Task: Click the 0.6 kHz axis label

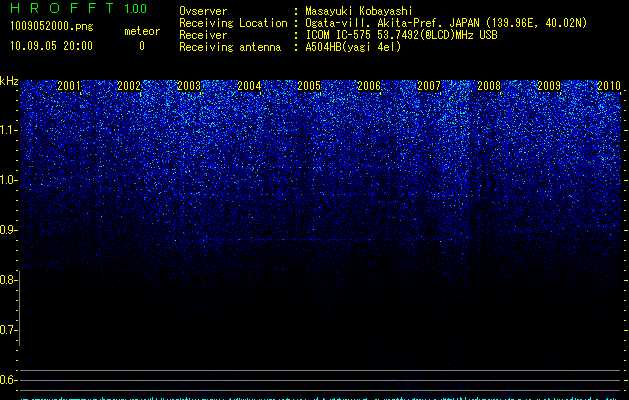Action: 8,380
